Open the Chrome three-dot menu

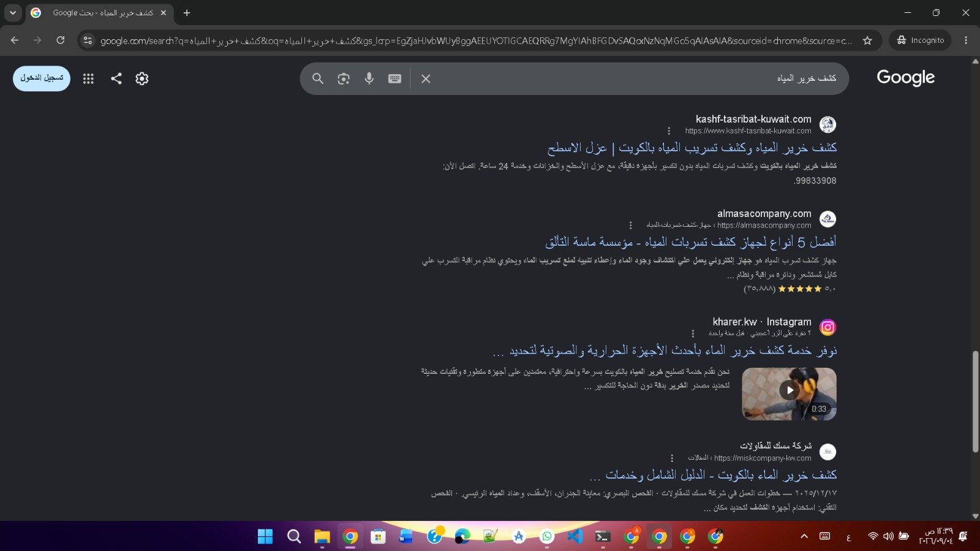tap(966, 40)
